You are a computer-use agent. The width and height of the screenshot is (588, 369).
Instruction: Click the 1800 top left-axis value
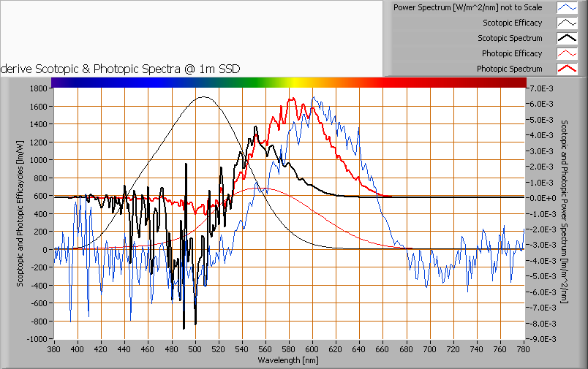point(39,88)
